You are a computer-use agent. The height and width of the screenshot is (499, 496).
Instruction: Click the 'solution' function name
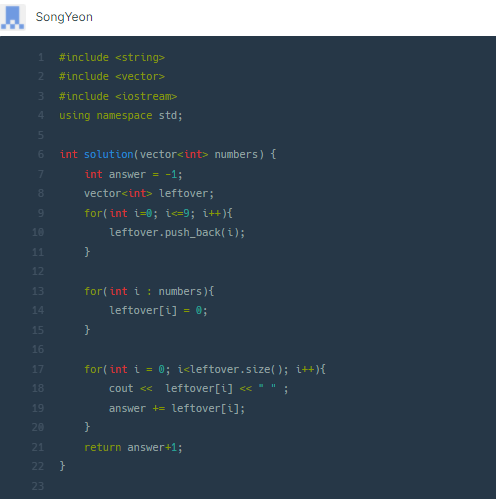point(109,154)
